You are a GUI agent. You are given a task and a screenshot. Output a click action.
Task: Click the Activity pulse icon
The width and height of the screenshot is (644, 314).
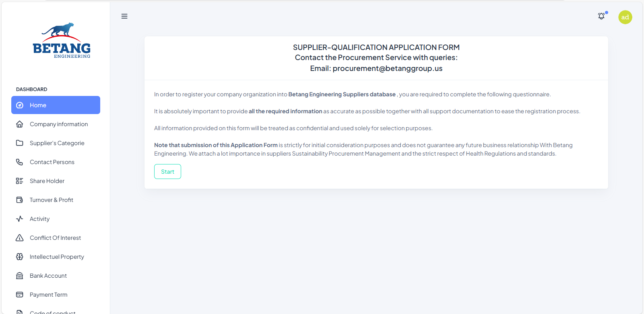(19, 219)
